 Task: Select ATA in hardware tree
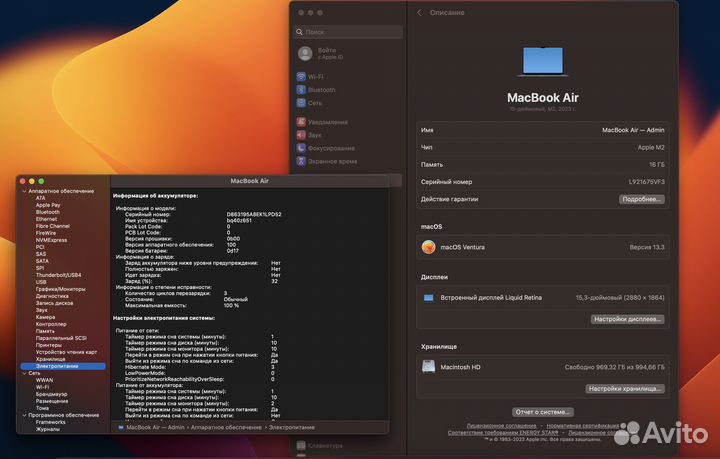pos(40,198)
